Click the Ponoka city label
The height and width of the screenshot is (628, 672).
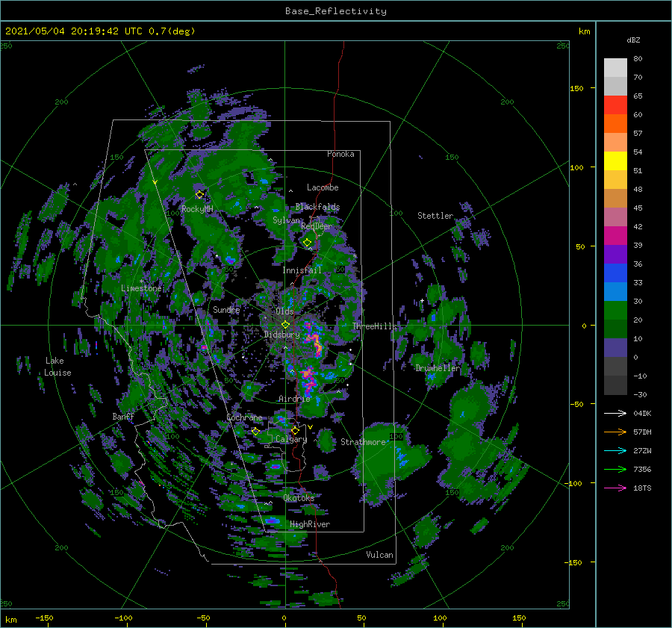[x=340, y=154]
